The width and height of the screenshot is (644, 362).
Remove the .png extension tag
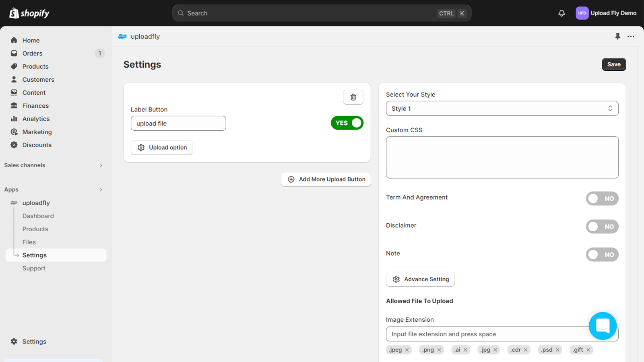(x=439, y=350)
